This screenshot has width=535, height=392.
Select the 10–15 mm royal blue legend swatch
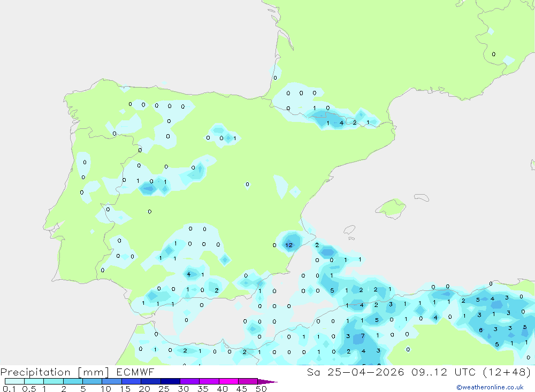click(112, 381)
